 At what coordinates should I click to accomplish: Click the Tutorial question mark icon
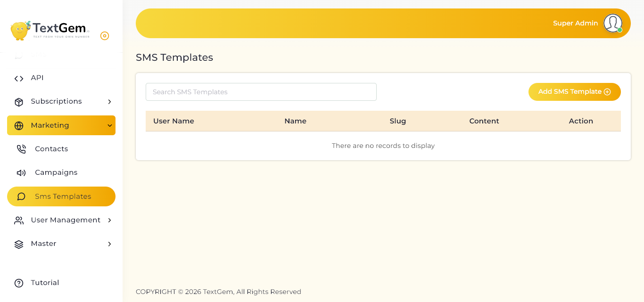pyautogui.click(x=19, y=283)
